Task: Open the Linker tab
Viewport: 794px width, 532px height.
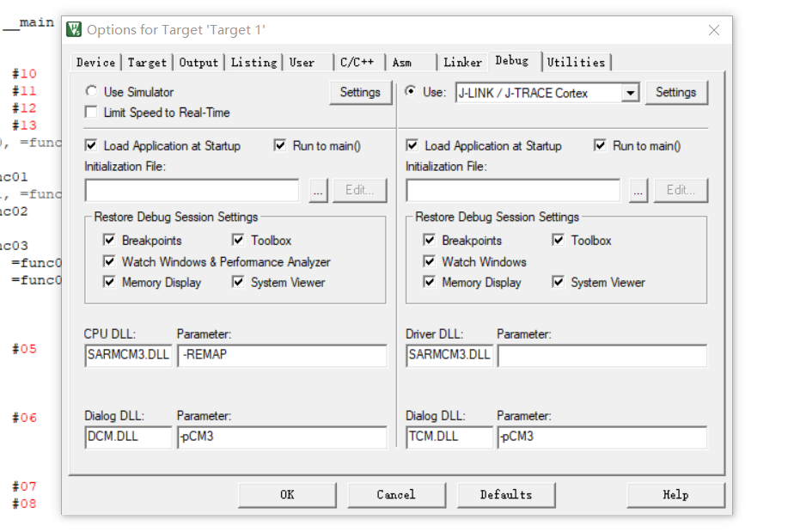Action: 463,63
